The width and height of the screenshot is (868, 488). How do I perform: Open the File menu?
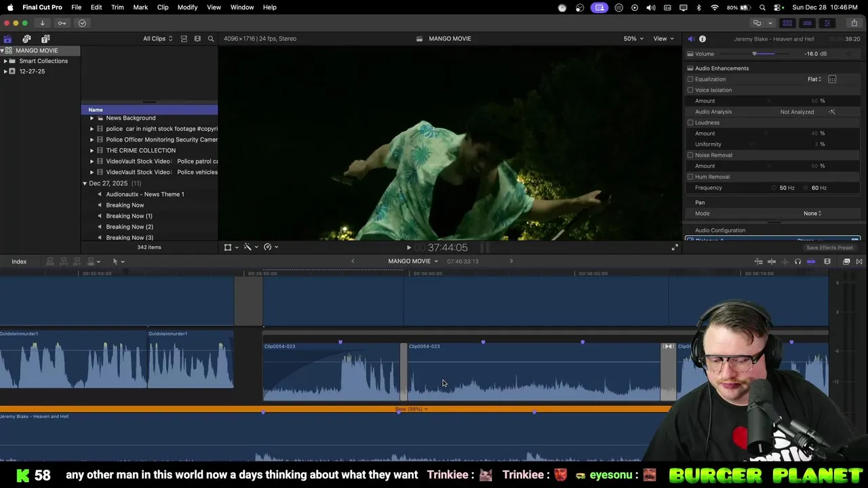(x=77, y=7)
